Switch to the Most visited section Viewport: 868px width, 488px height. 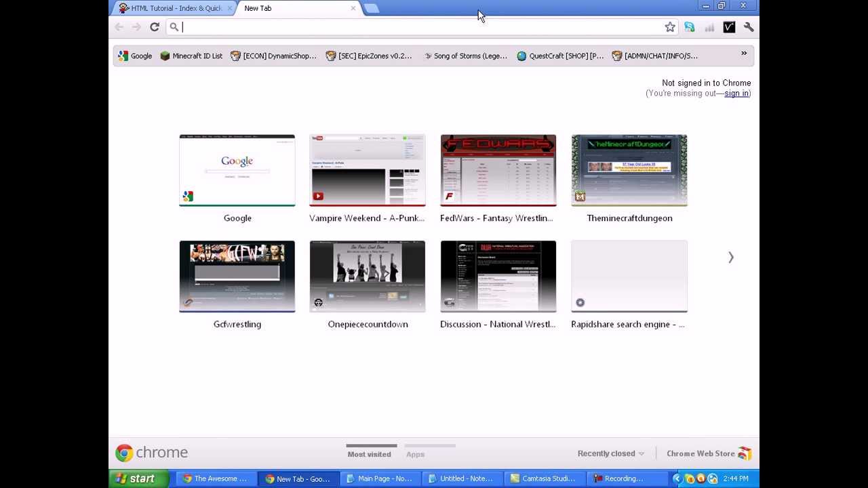[x=370, y=454]
